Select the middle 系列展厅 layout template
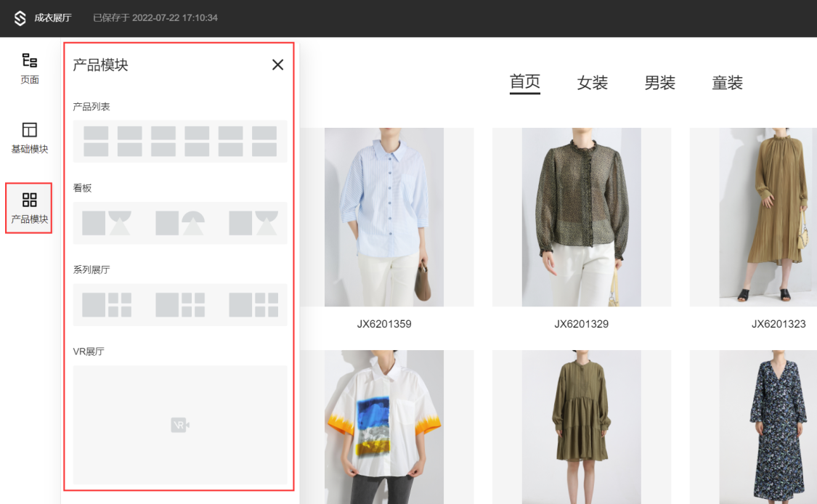Screen dimensions: 817x504 180,305
